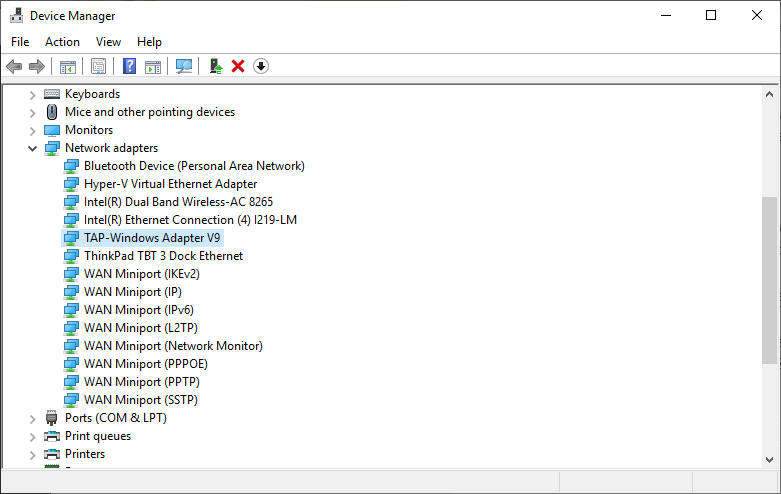Click the Print queues printer icon
The width and height of the screenshot is (781, 494).
click(x=52, y=436)
